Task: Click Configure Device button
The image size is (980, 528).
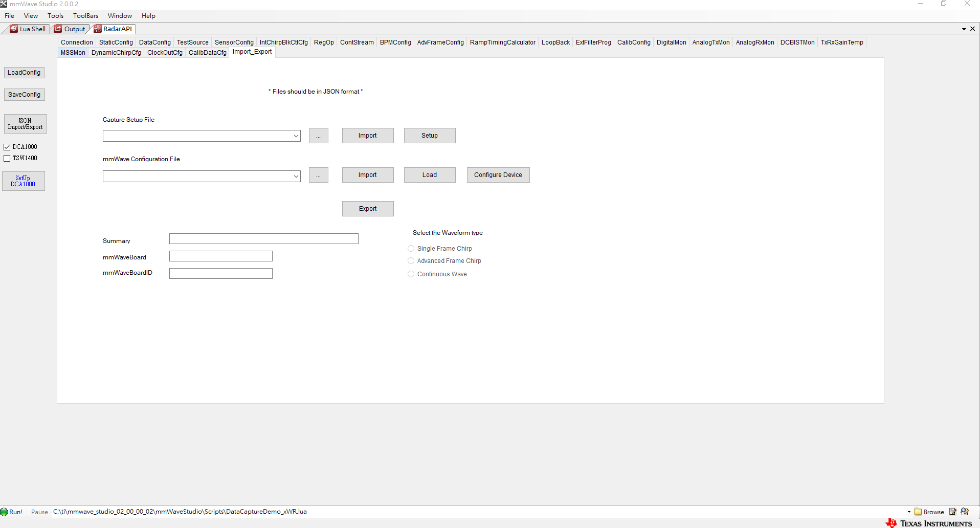Action: [498, 175]
